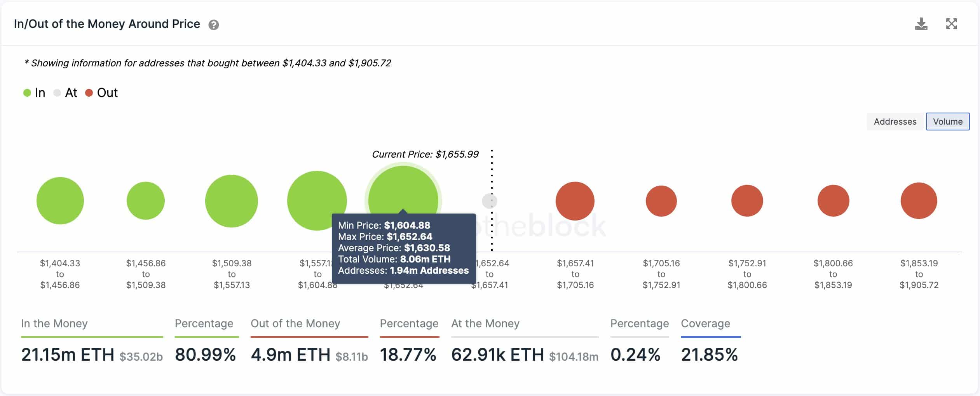The image size is (980, 396).
Task: Select the red bubble for $1,800.66–$1,853.19
Action: point(833,201)
